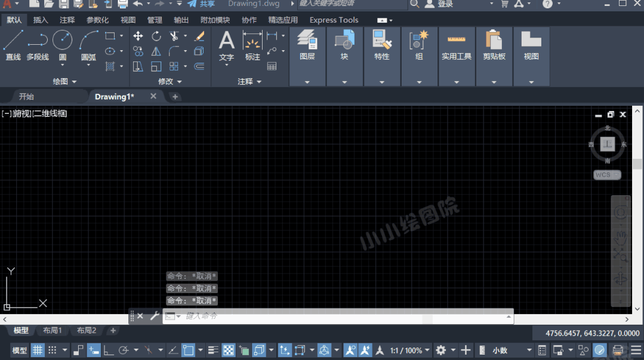Expand the 绘图 (Draw) panel

click(x=64, y=81)
